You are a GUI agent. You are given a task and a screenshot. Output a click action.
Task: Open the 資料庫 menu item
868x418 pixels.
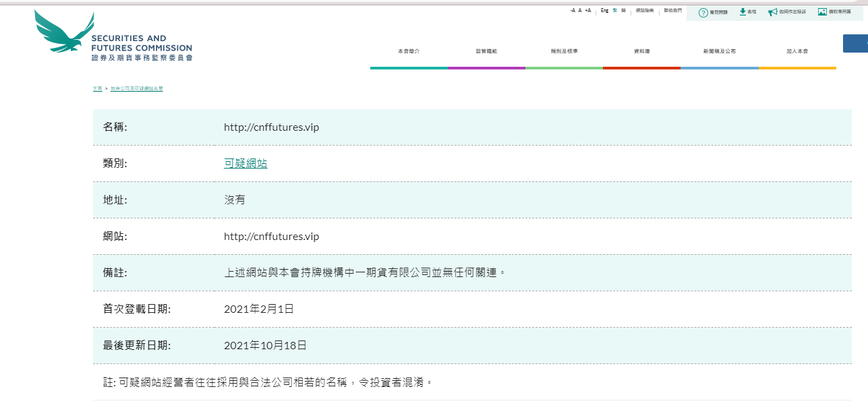641,51
